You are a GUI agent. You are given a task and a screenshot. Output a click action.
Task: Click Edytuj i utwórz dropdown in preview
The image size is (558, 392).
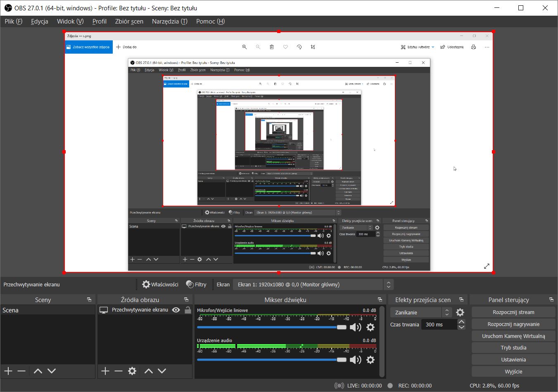(417, 47)
